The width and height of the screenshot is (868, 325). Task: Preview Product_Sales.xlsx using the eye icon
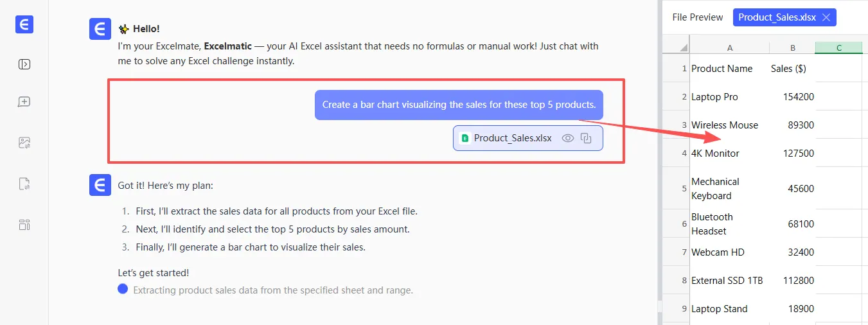567,138
